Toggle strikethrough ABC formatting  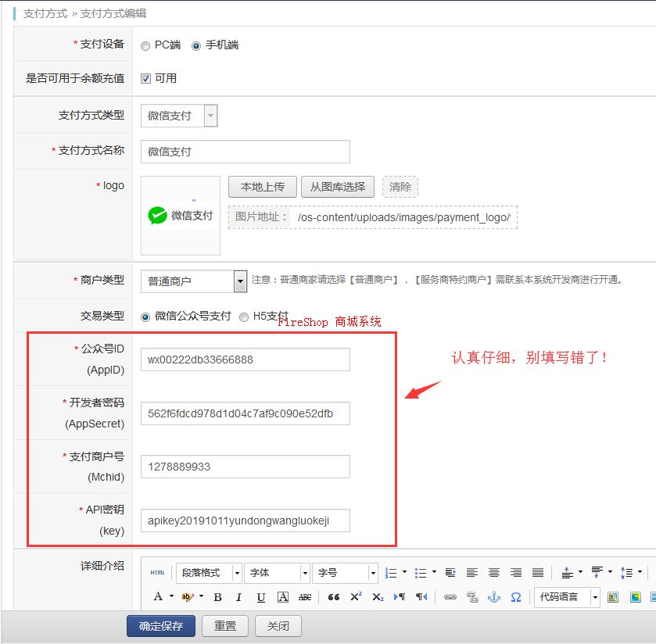[305, 597]
